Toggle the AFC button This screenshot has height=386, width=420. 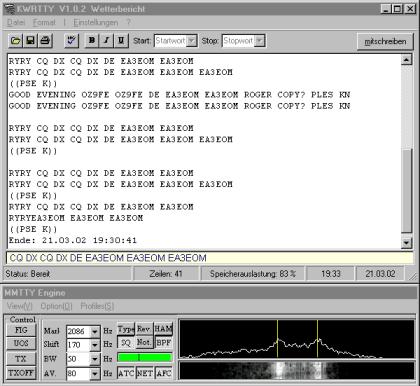[x=164, y=373]
